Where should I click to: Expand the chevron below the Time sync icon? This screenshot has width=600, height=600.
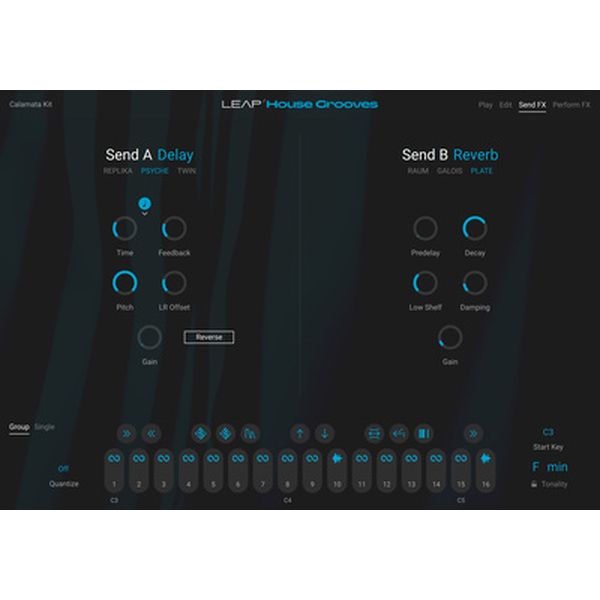coord(146,214)
